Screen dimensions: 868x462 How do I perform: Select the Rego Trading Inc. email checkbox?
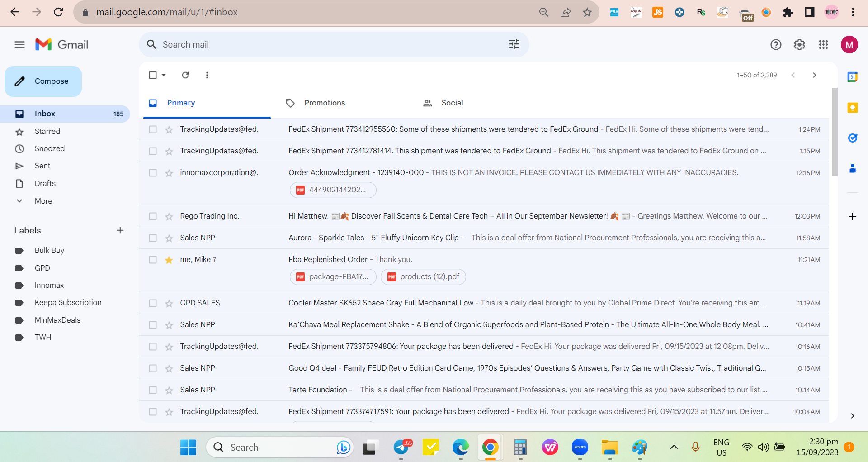[153, 216]
